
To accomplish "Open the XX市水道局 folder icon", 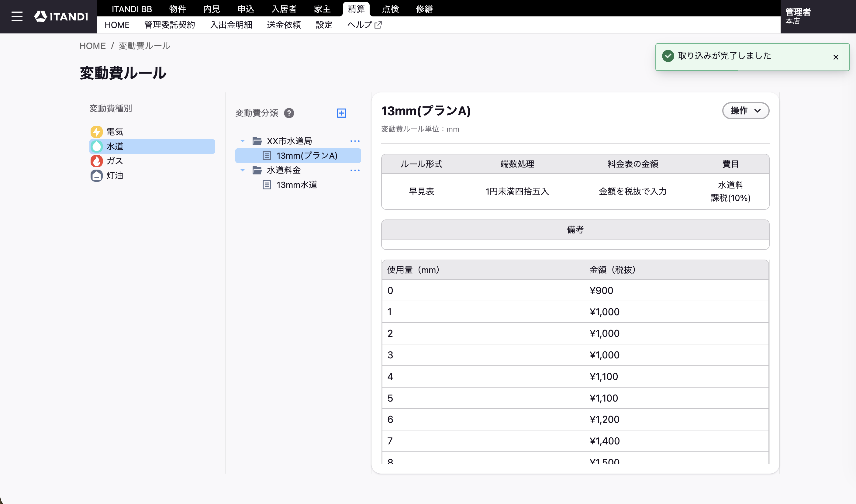I will [x=257, y=141].
